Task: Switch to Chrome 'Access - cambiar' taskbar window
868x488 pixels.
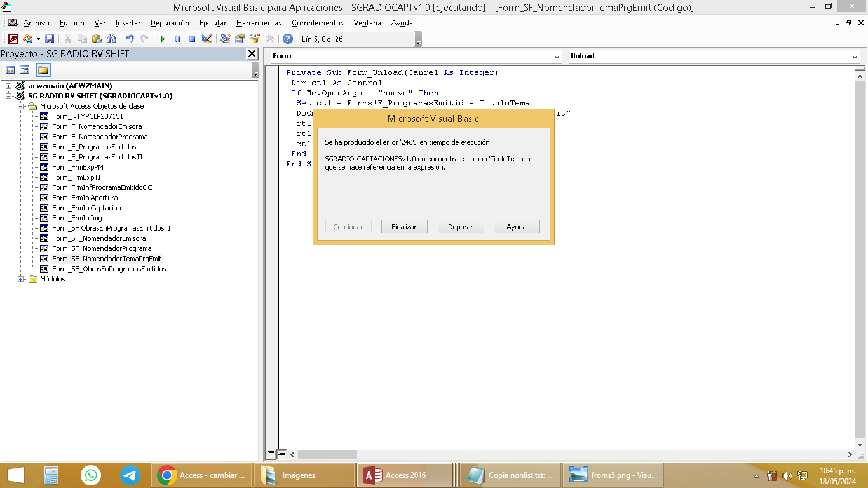Action: 202,475
